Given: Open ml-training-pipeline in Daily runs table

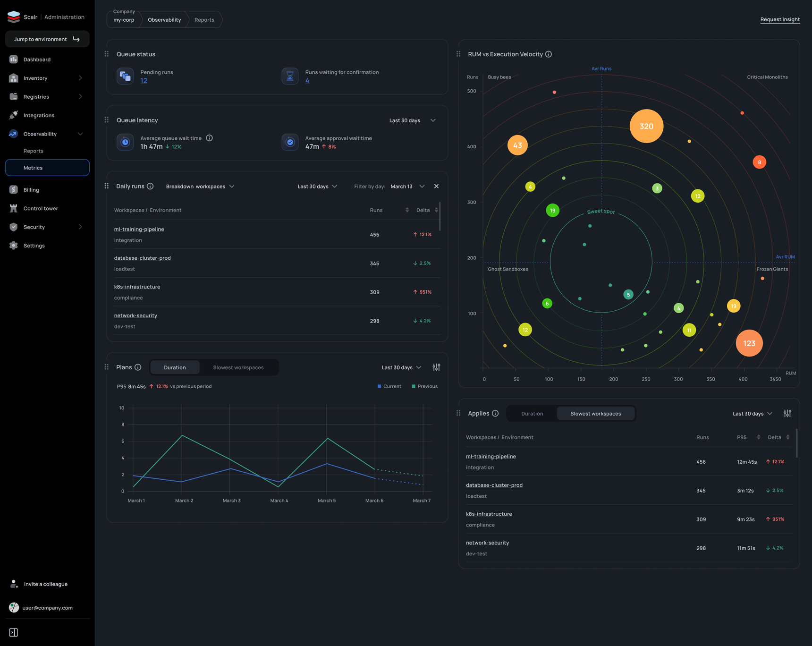Looking at the screenshot, I should [x=139, y=229].
